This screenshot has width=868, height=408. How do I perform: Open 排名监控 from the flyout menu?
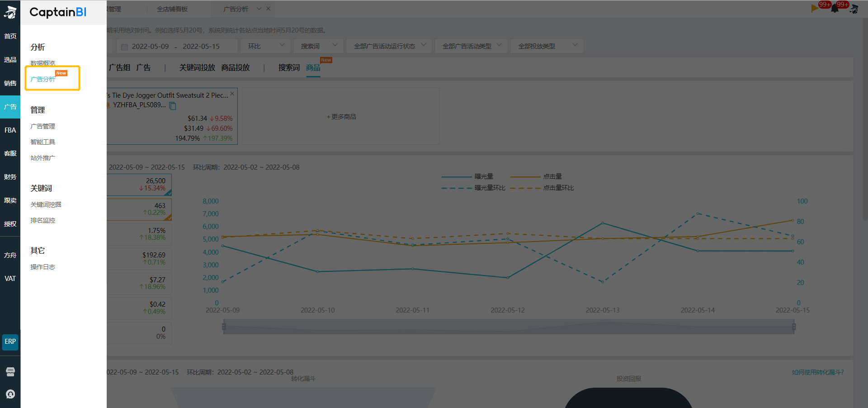[43, 220]
